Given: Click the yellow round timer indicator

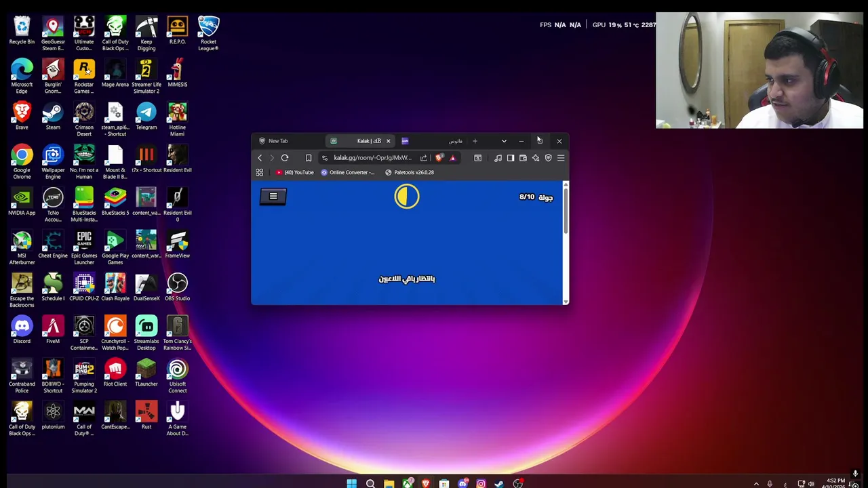Looking at the screenshot, I should coord(407,197).
